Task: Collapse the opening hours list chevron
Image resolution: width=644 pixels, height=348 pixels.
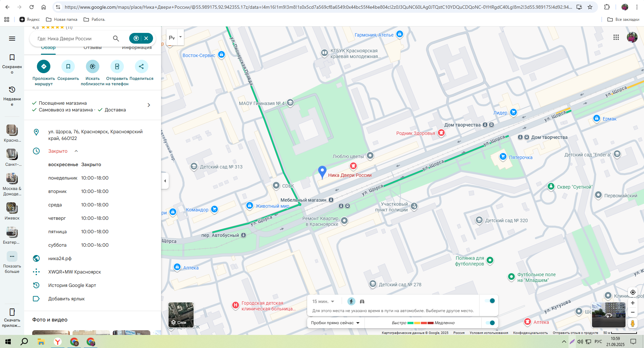Action: tap(76, 151)
